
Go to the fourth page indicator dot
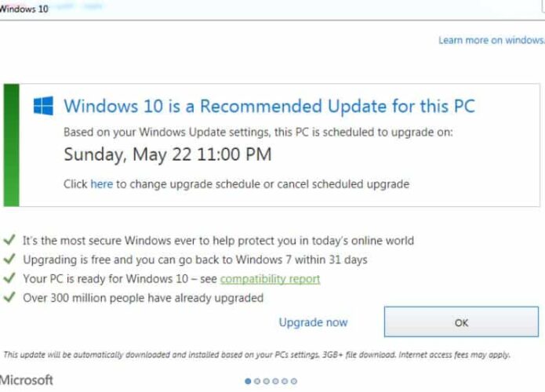coord(275,381)
